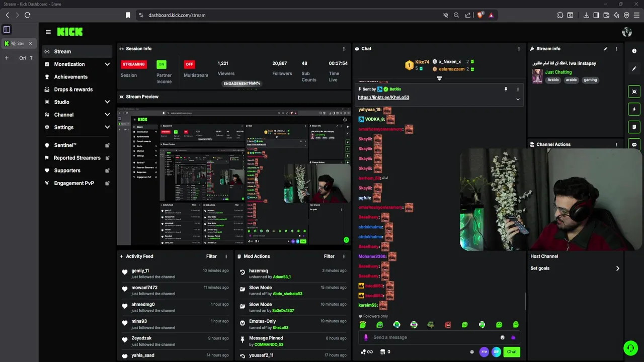644x362 pixels.
Task: Bookmark this page using the bookmark icon
Action: point(128,15)
